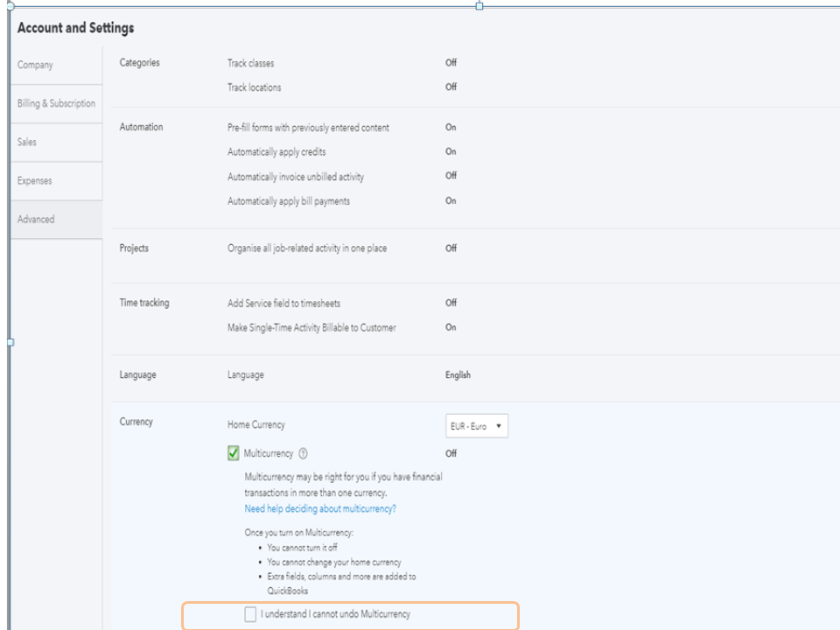Edit the Track classes setting row
The height and width of the screenshot is (630, 840).
250,63
